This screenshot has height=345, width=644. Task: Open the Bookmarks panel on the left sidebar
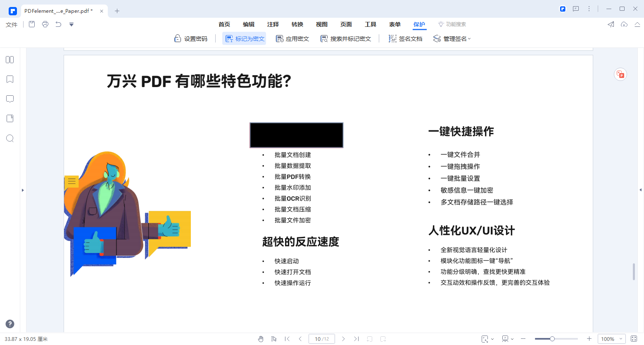pyautogui.click(x=10, y=79)
